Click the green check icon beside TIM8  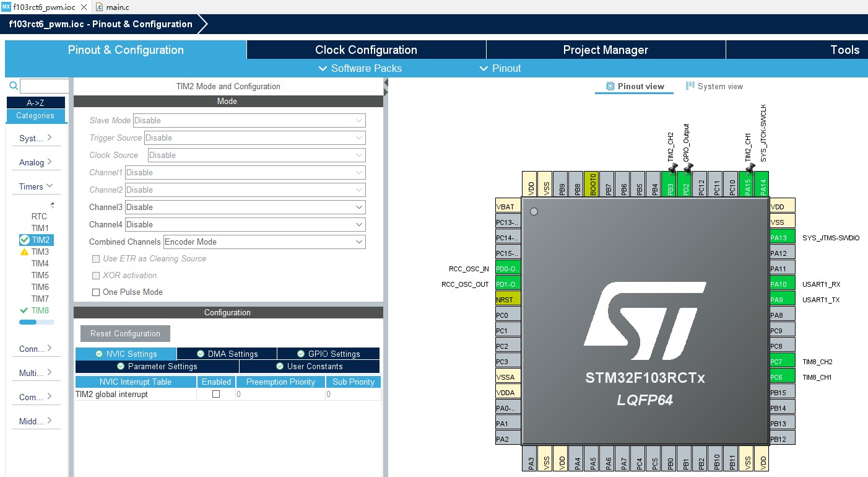(24, 310)
